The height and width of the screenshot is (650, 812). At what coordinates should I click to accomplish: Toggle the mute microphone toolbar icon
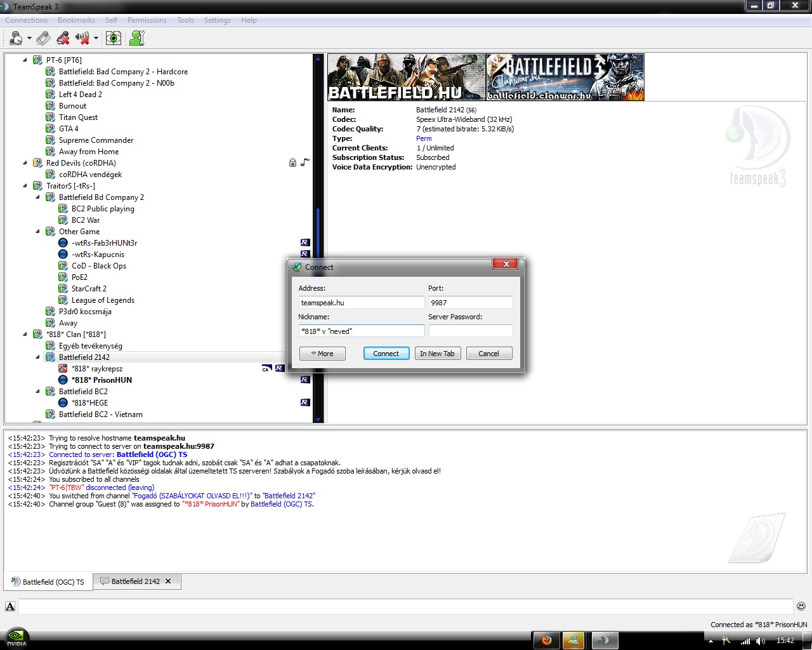(63, 39)
